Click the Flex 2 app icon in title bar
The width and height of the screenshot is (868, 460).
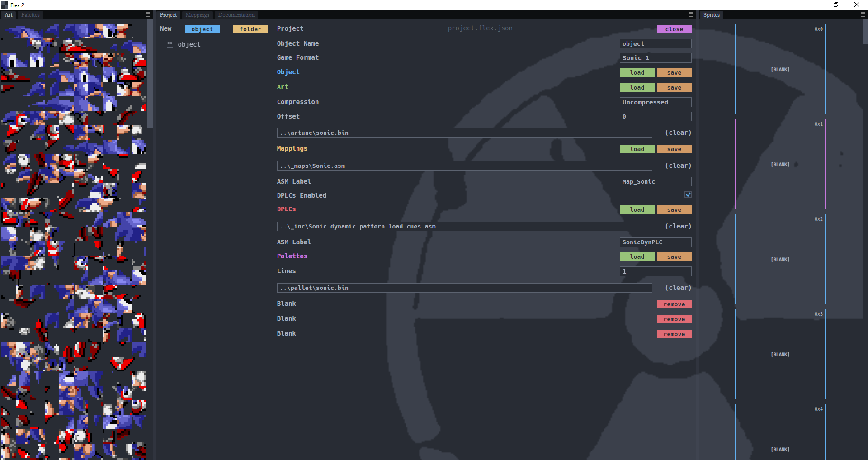5,5
